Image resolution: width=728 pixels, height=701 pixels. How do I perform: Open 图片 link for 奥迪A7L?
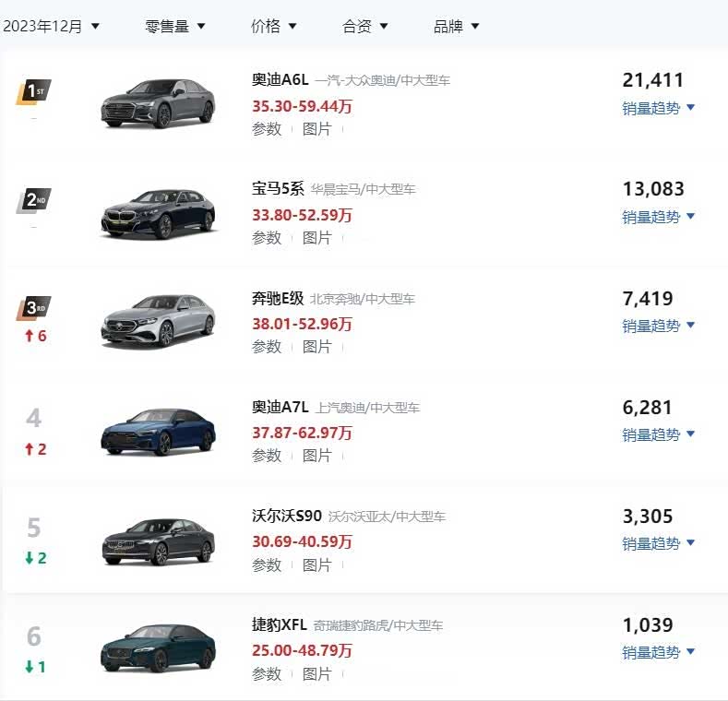click(x=316, y=455)
